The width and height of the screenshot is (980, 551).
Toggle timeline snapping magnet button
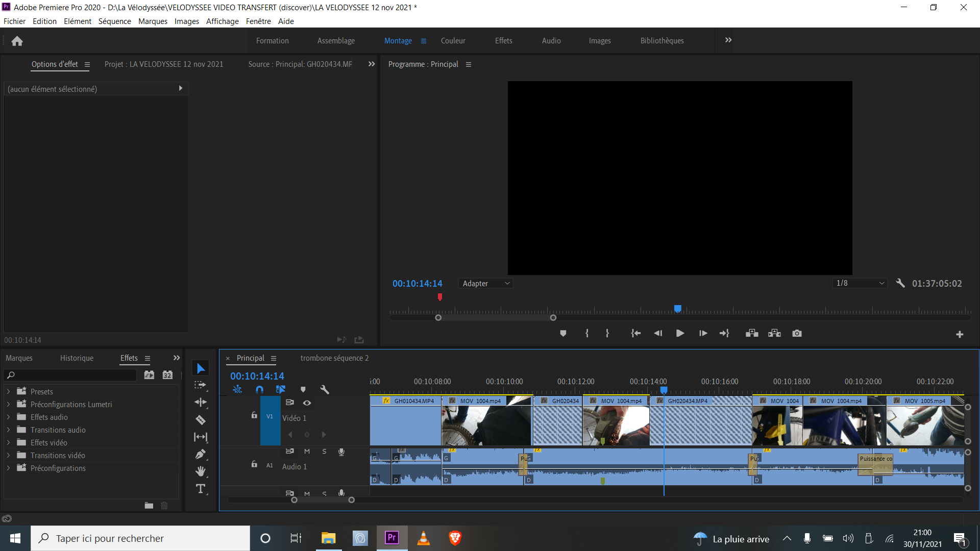(x=259, y=390)
